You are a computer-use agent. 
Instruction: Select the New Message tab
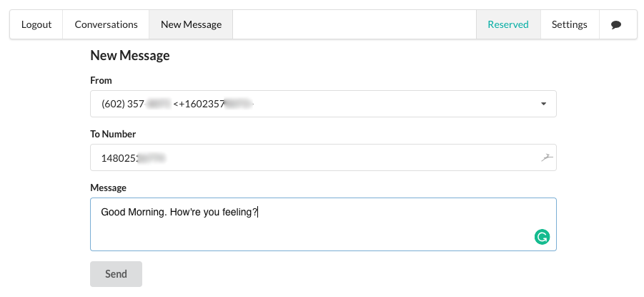(191, 24)
